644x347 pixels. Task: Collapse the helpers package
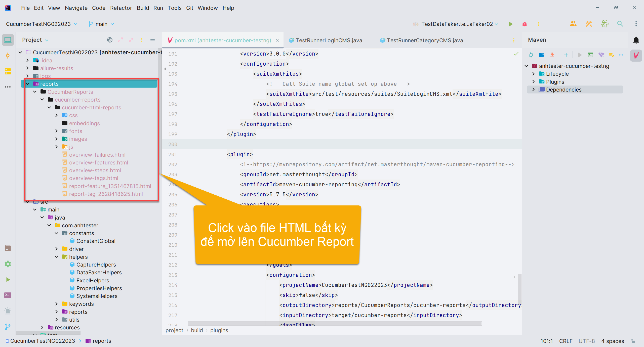[57, 257]
